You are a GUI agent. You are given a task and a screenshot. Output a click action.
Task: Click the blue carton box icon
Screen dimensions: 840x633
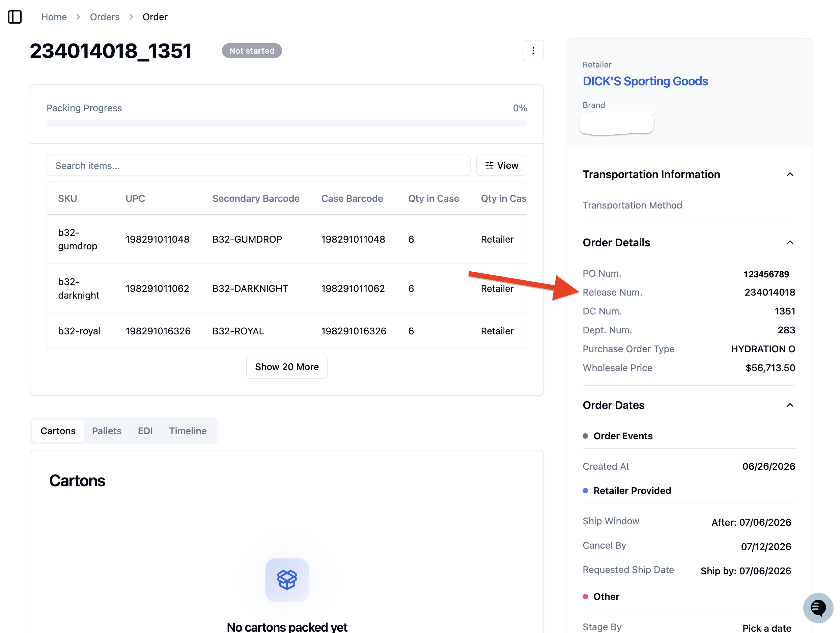pos(287,579)
